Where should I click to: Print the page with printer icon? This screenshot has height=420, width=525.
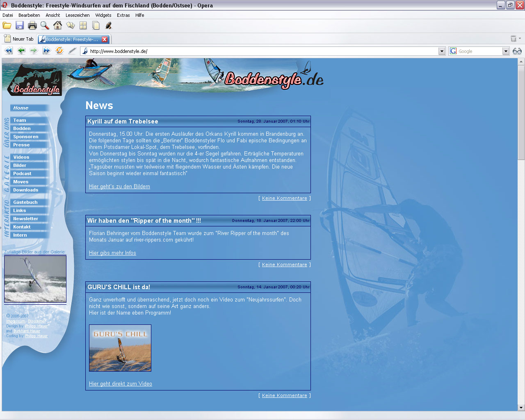32,25
